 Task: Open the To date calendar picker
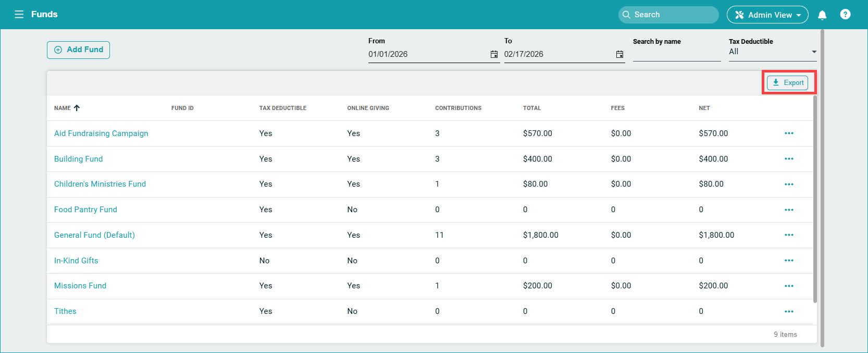coord(619,54)
